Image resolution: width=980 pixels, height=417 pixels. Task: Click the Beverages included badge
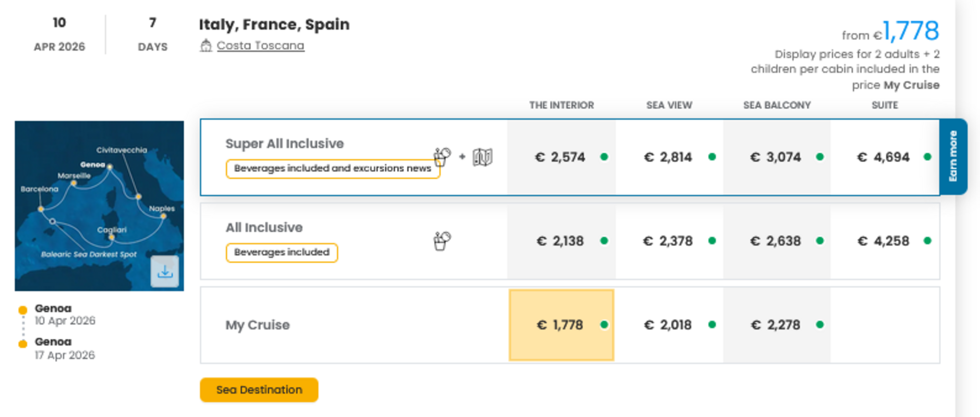(282, 253)
